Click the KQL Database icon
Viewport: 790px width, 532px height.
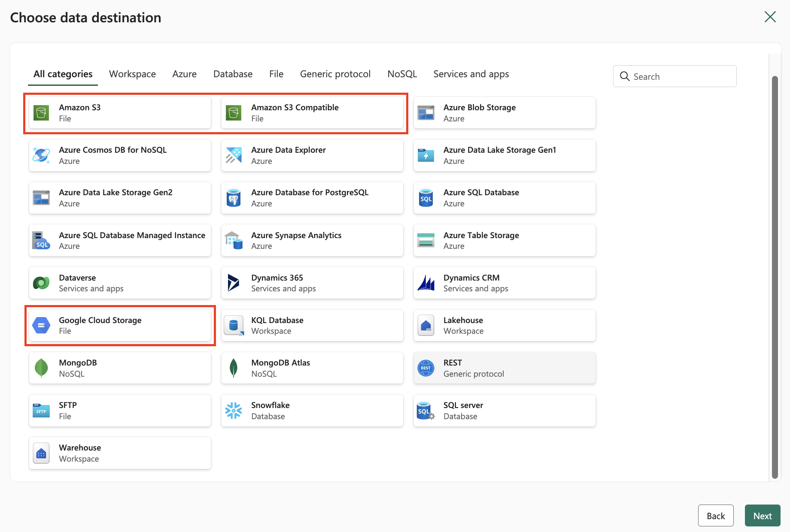pyautogui.click(x=234, y=326)
